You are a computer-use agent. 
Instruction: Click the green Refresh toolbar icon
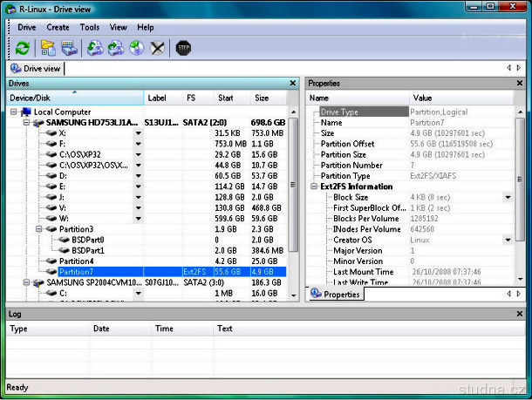tap(23, 48)
